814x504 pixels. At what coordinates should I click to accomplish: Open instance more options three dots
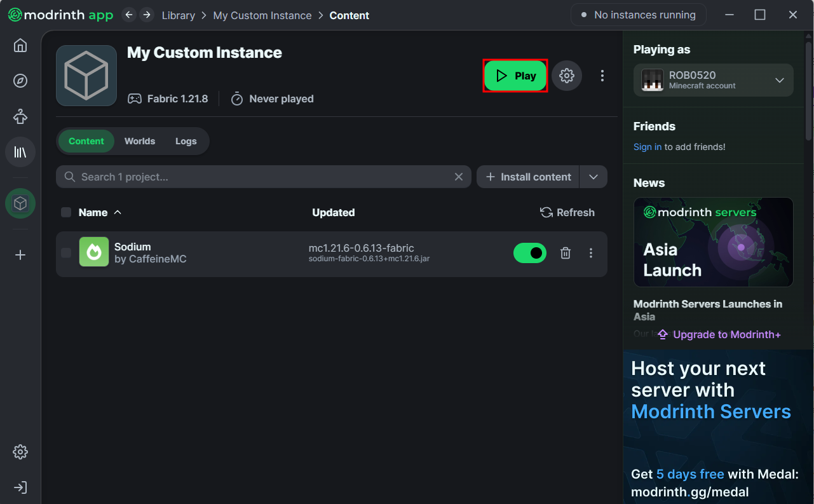602,76
